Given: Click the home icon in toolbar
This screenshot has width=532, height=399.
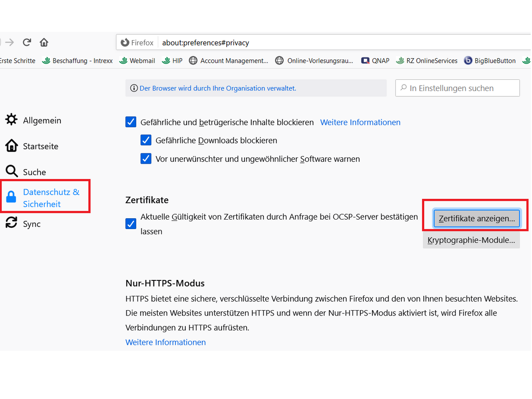Looking at the screenshot, I should [x=44, y=42].
